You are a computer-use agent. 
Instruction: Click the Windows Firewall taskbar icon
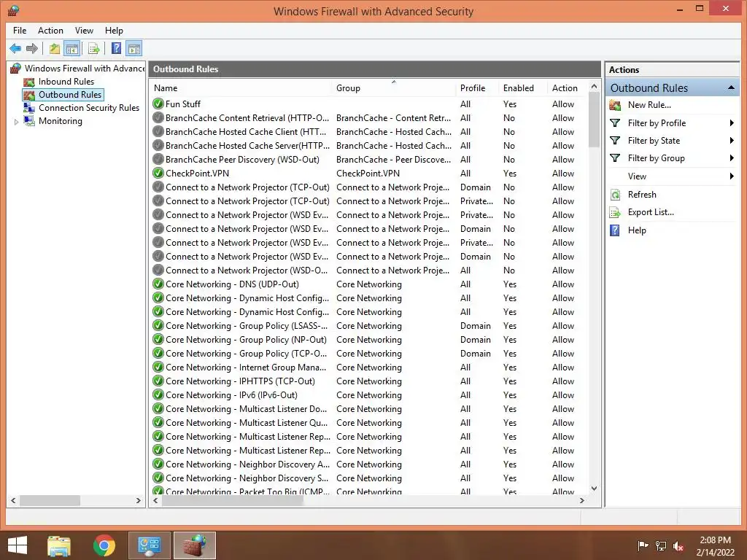point(194,545)
